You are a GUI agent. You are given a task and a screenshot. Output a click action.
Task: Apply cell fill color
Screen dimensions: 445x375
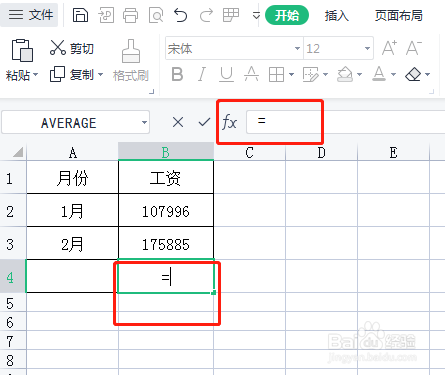(x=345, y=74)
